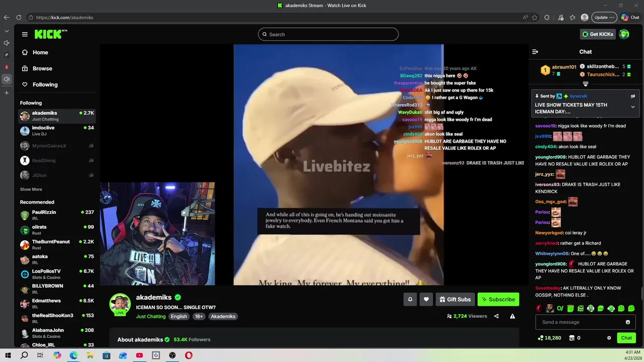The width and height of the screenshot is (644, 362).
Task: Select imdoclive in the Following list
Action: click(x=57, y=131)
